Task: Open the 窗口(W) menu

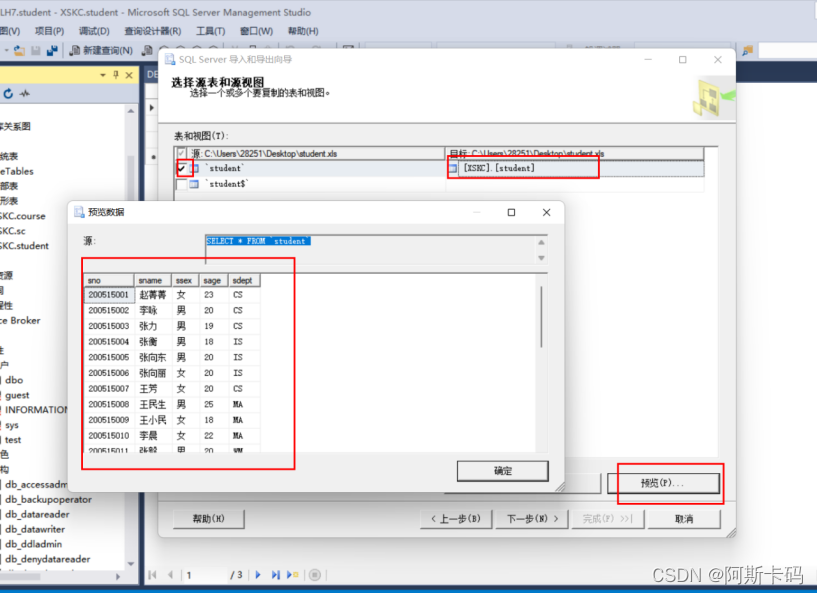Action: (256, 31)
